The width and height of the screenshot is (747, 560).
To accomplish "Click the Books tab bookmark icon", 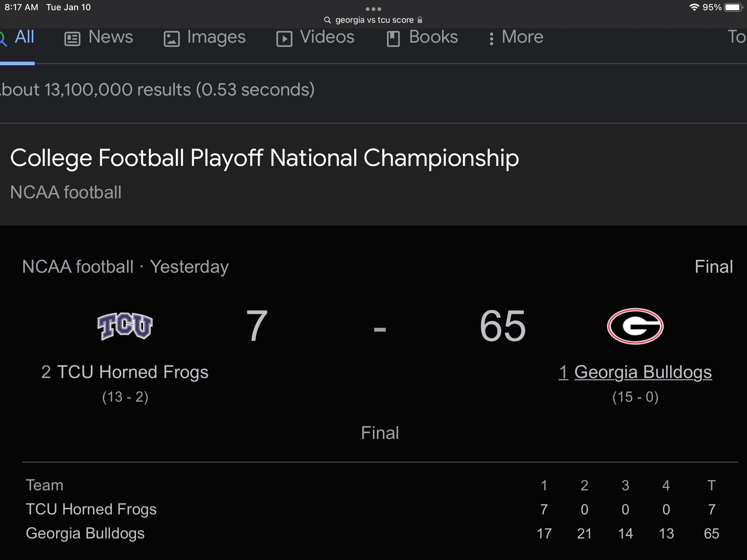I will (393, 39).
